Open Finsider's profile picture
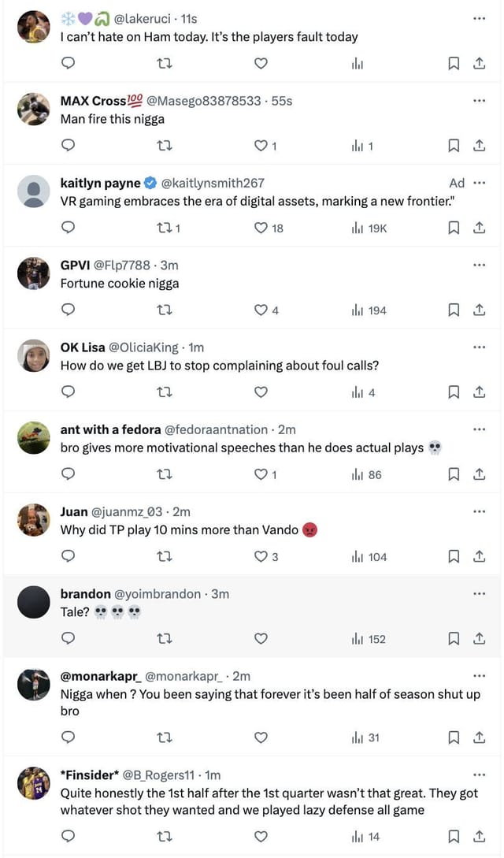The height and width of the screenshot is (858, 504). [34, 782]
